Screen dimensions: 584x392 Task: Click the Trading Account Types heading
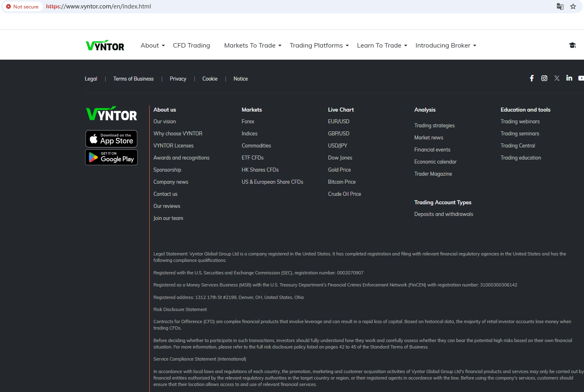[443, 203]
